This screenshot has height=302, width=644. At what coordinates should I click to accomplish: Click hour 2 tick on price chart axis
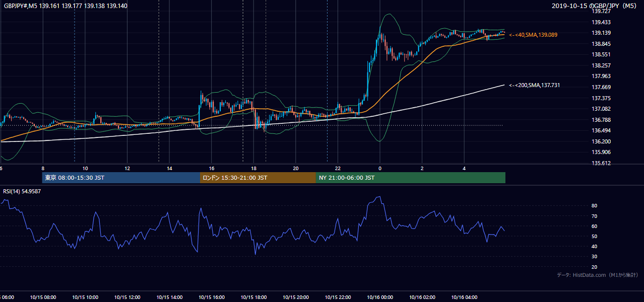point(422,169)
